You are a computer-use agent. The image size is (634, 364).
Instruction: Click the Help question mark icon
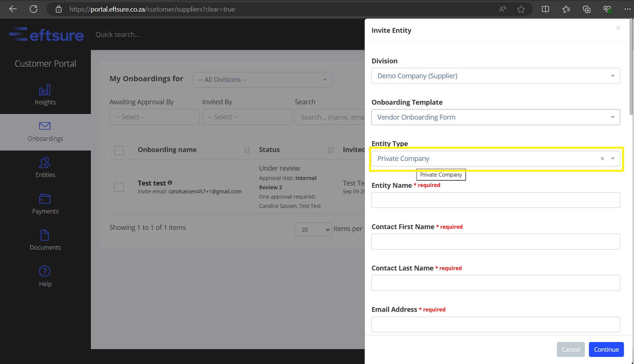pos(45,271)
